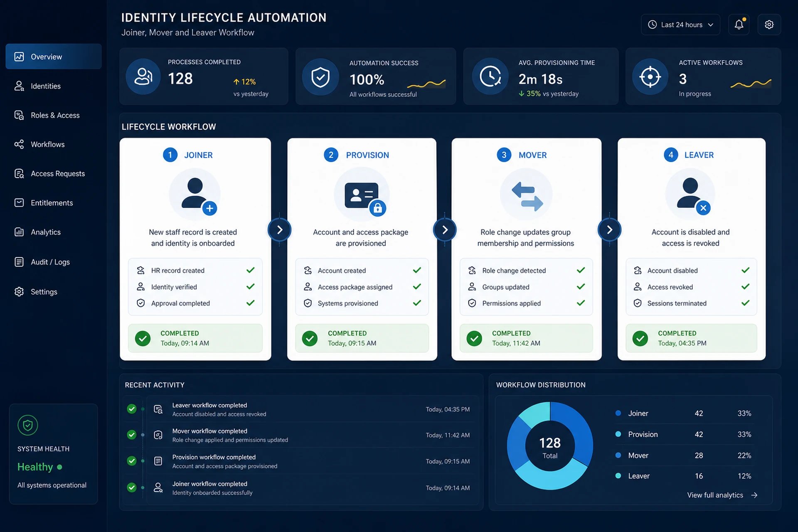
Task: Click the Sessions terminated checkmark
Action: [x=745, y=303]
